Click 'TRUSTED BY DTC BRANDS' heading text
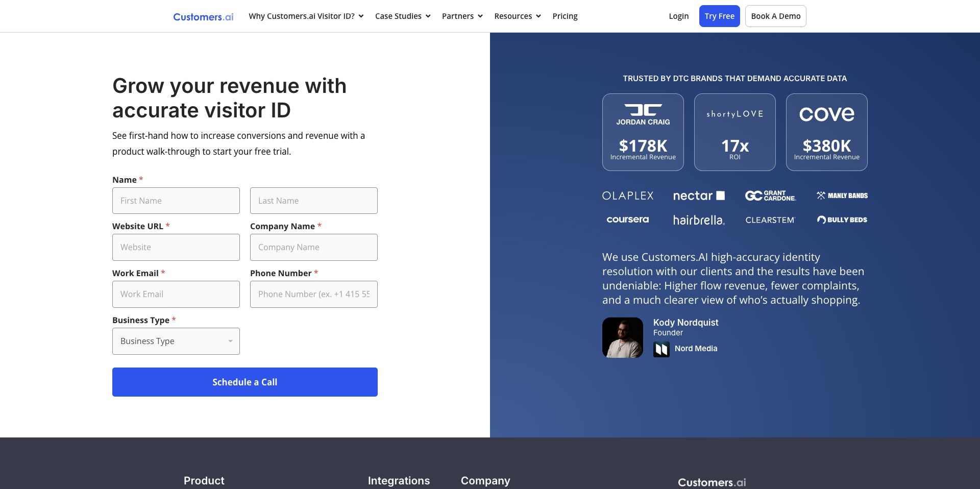The height and width of the screenshot is (489, 980). click(735, 79)
